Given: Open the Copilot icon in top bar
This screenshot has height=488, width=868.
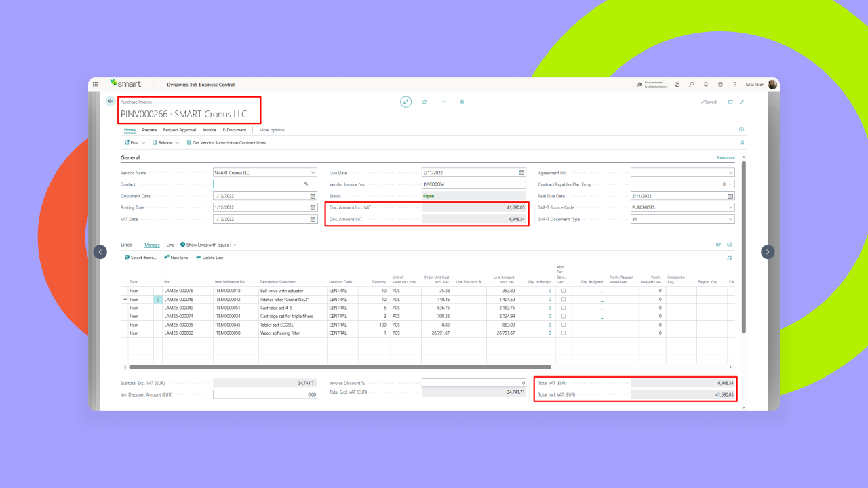Looking at the screenshot, I should (677, 85).
